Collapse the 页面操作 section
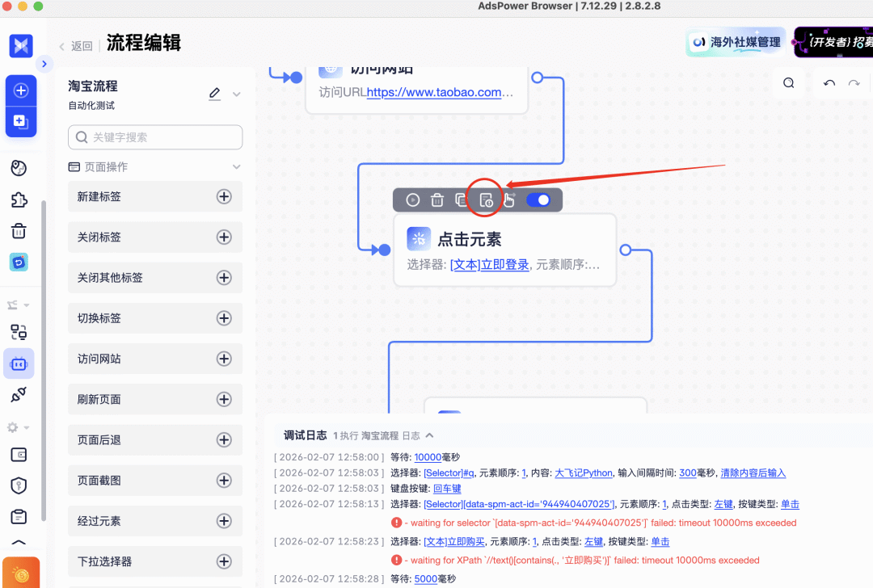This screenshot has width=873, height=588. pos(235,166)
